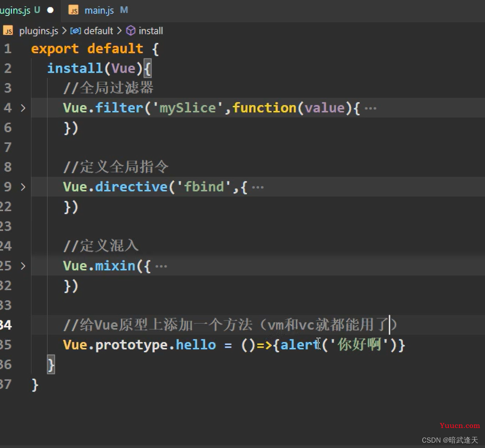Click the 'mySlice' string
The height and width of the screenshot is (448, 485).
[188, 108]
